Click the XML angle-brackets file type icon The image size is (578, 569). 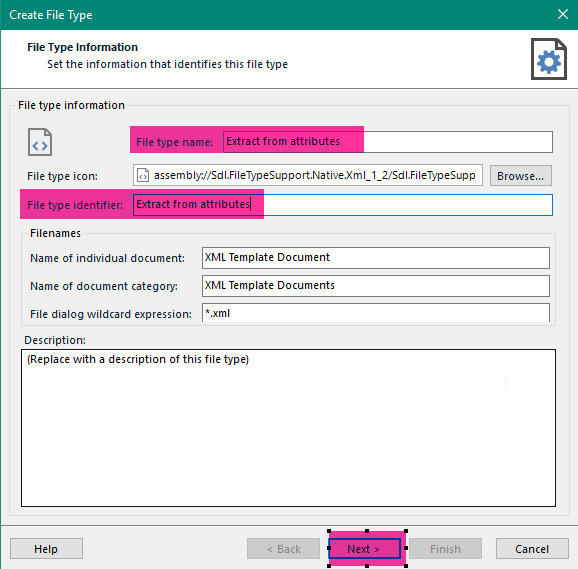pos(40,142)
